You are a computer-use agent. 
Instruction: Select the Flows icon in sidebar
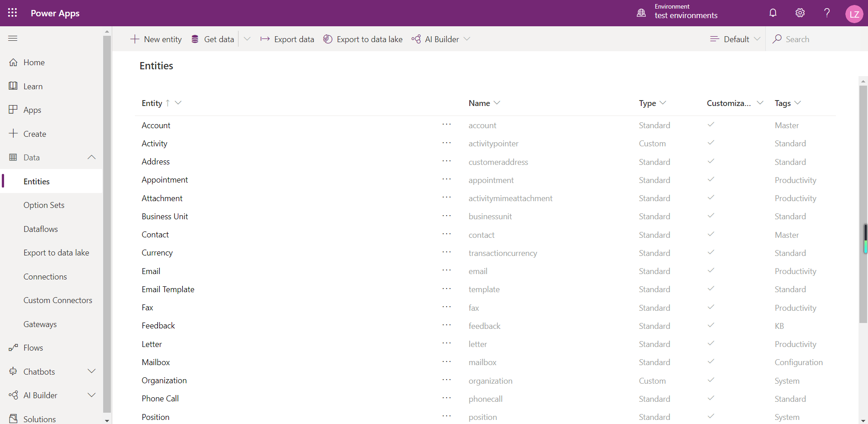14,347
